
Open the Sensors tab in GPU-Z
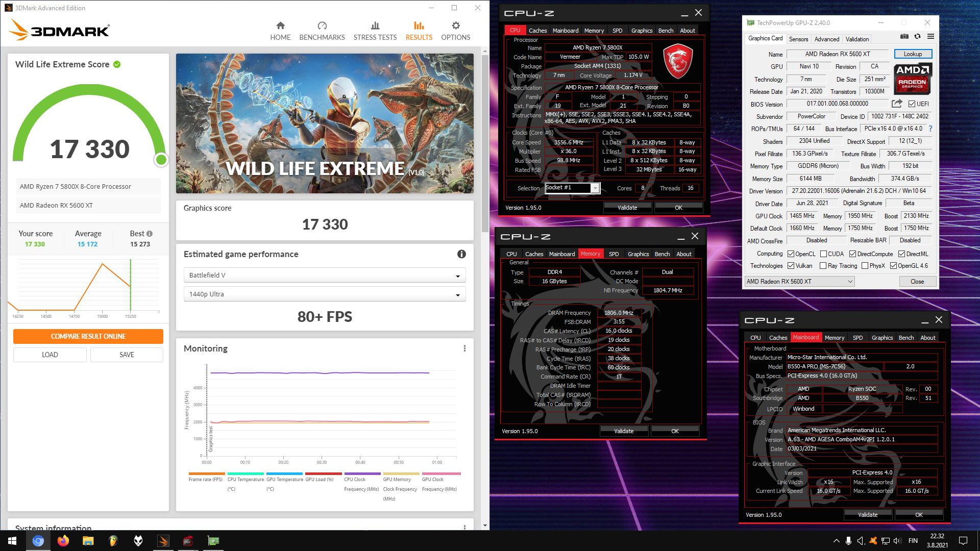798,39
